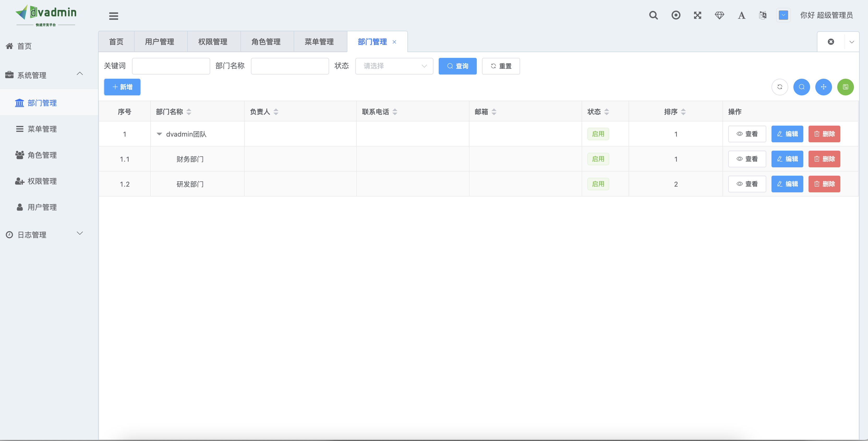Image resolution: width=868 pixels, height=441 pixels.
Task: Open user avatar dropdown in header
Action: [x=783, y=15]
